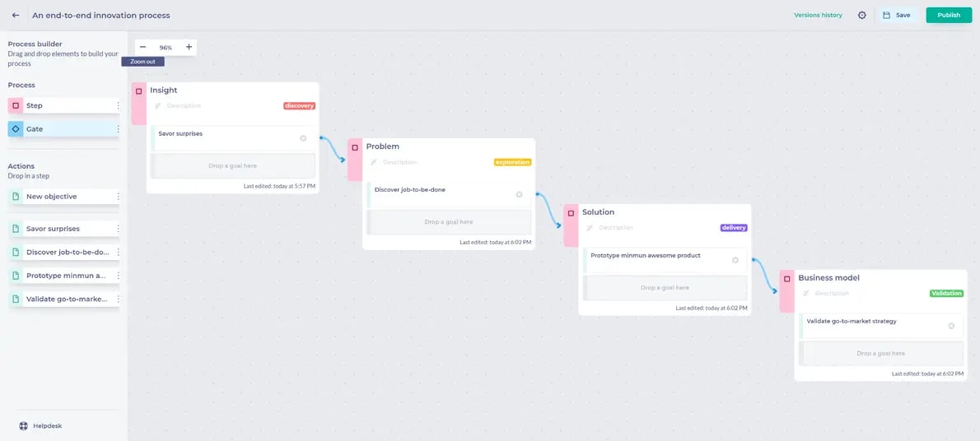Remove Prototype minmun awesome product goal
Screen dimensions: 980x441
735,260
